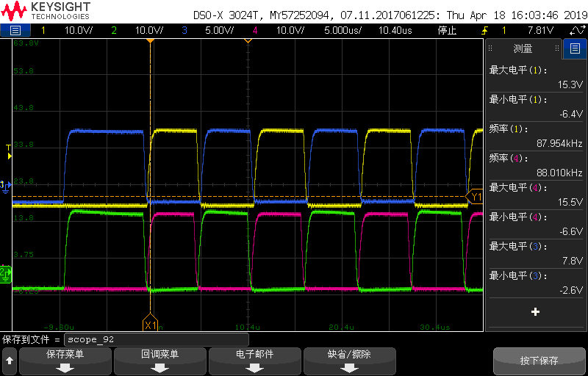The image size is (588, 376).
Task: Click the 15.5V measurement value
Action: pos(570,202)
